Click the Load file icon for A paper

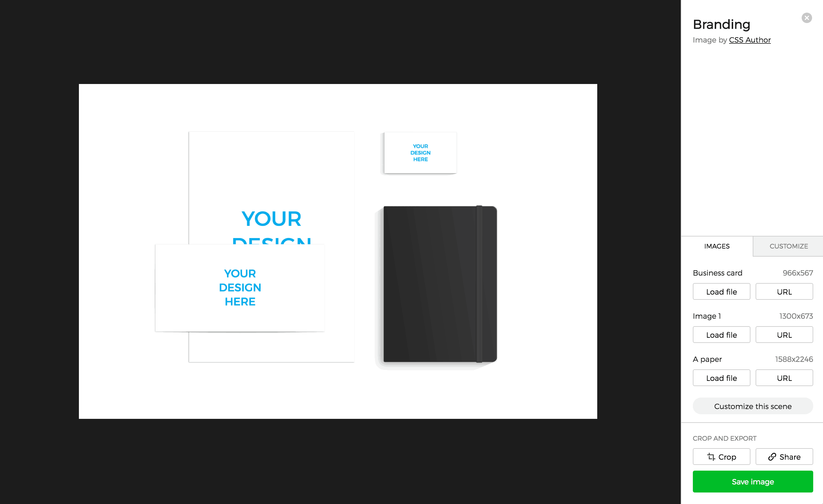coord(722,378)
